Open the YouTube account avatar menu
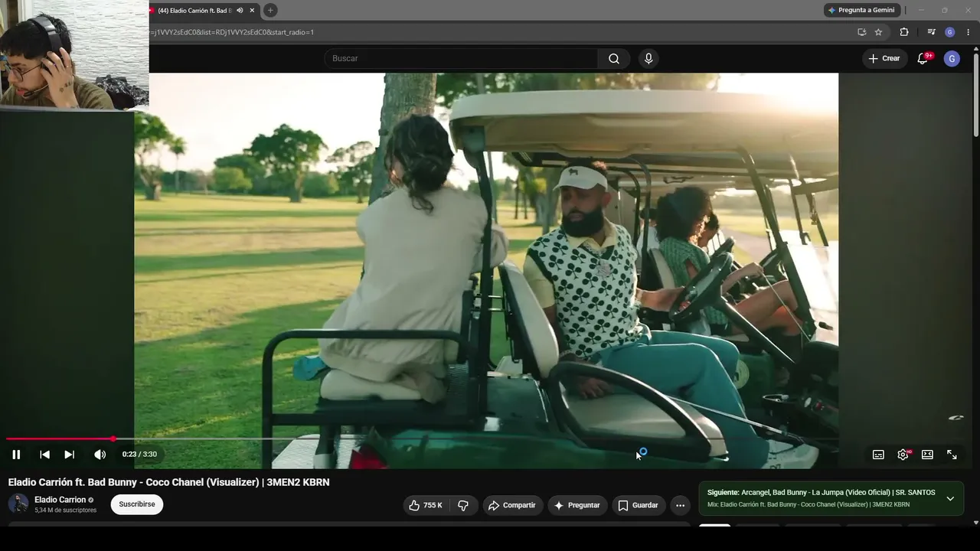Screen dimensions: 980x551 952,58
